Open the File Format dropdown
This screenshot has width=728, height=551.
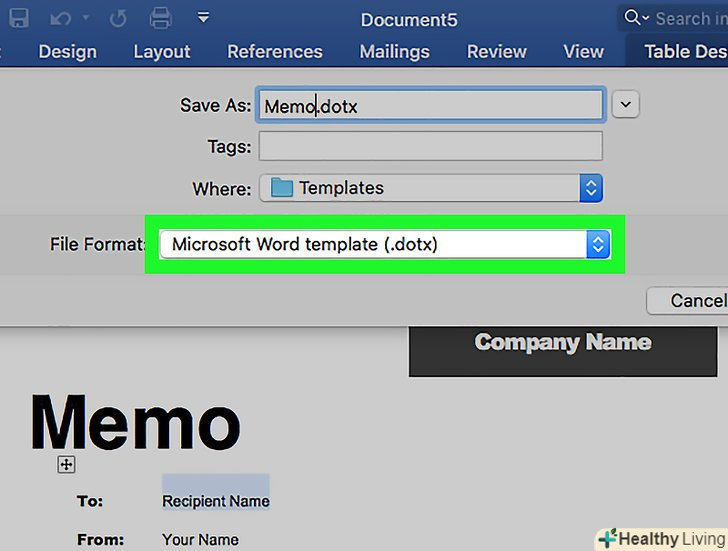pyautogui.click(x=385, y=244)
